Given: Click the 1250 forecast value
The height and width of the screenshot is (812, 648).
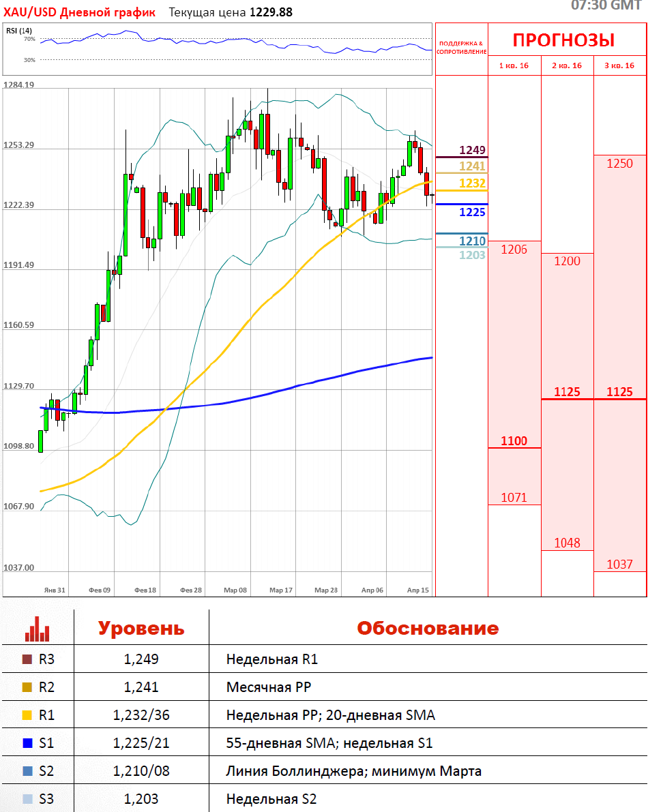Looking at the screenshot, I should tap(620, 164).
